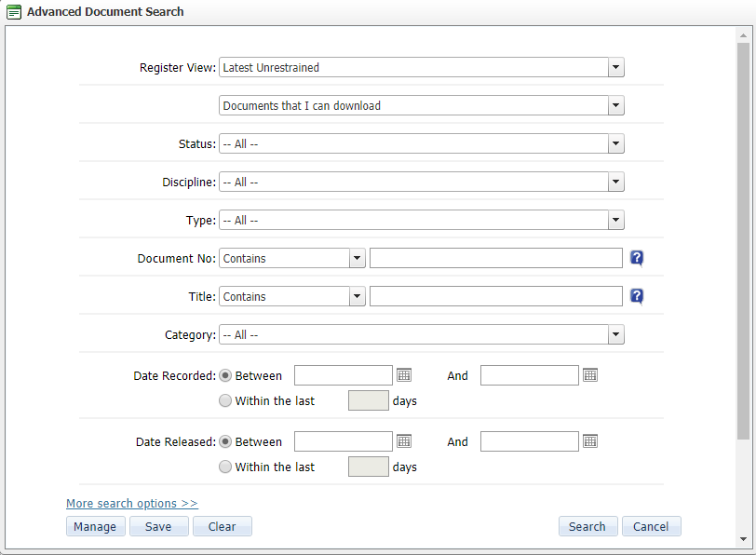Image resolution: width=756 pixels, height=555 pixels.
Task: Click the Title text input field
Action: click(496, 296)
